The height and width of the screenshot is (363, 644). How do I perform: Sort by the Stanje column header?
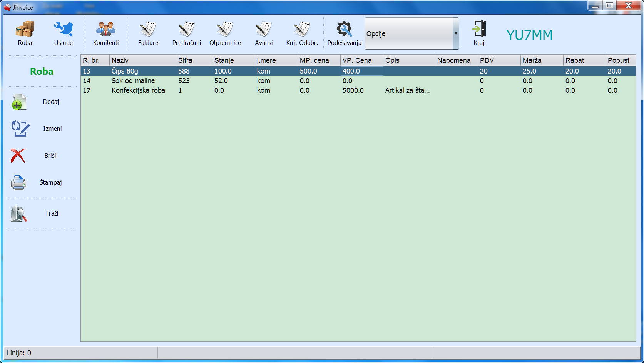tap(234, 60)
